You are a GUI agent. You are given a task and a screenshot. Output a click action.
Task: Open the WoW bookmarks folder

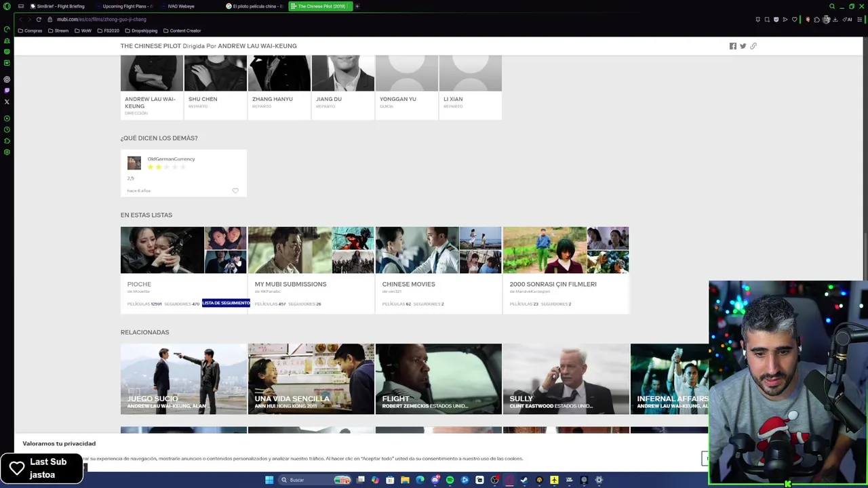tap(83, 30)
